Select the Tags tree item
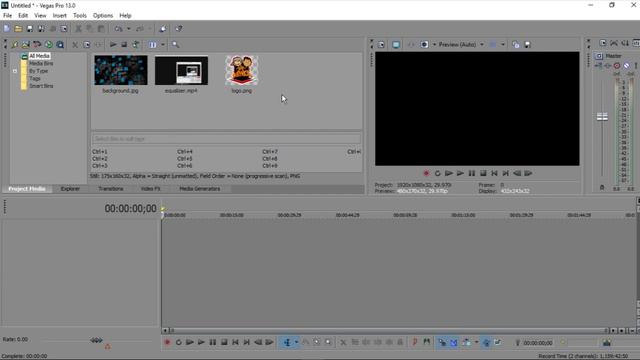 35,78
